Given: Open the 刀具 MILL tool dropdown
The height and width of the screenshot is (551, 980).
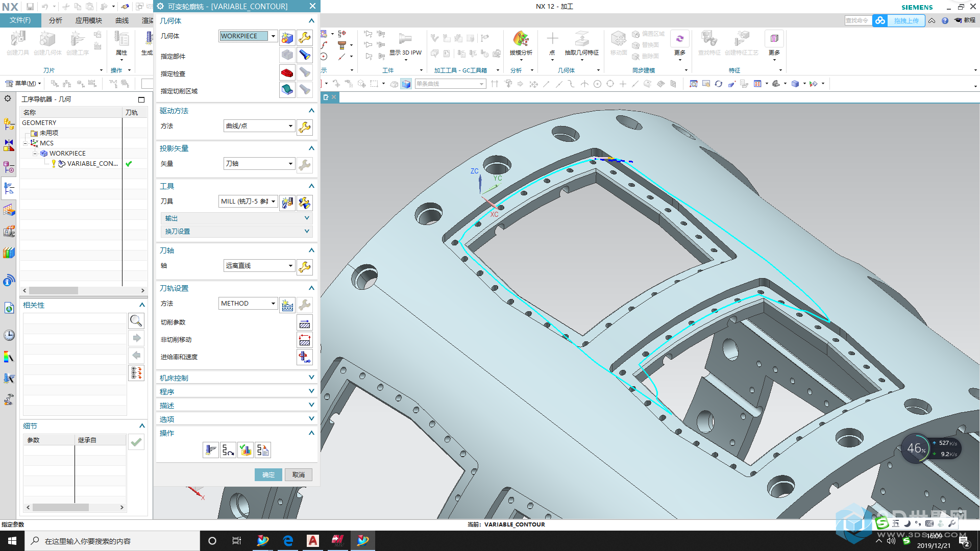Looking at the screenshot, I should click(273, 202).
